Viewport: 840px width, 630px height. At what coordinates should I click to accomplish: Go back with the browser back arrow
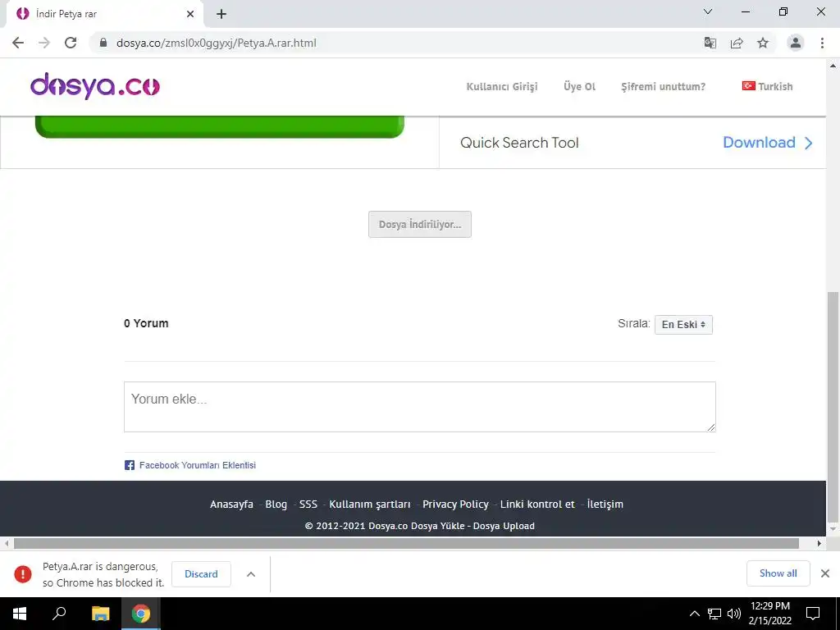click(x=18, y=43)
